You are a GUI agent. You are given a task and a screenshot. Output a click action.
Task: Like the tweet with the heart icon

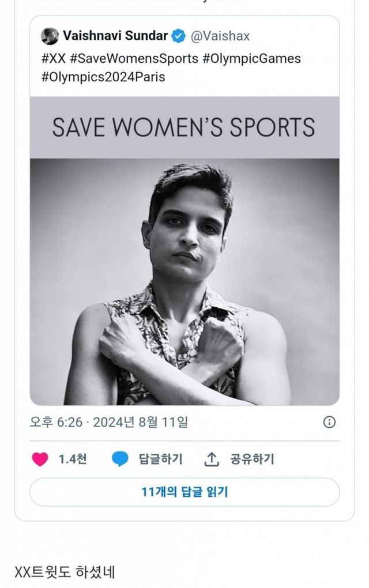(x=40, y=459)
